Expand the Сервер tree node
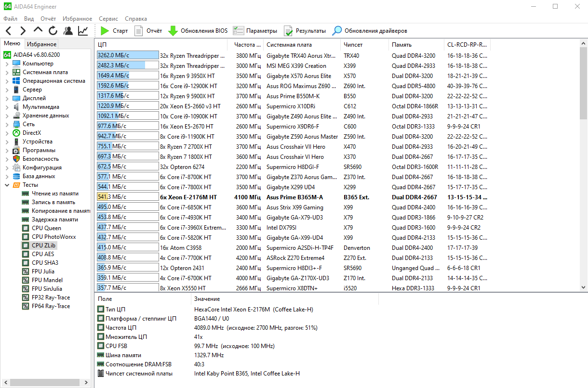The image size is (588, 388). point(7,90)
